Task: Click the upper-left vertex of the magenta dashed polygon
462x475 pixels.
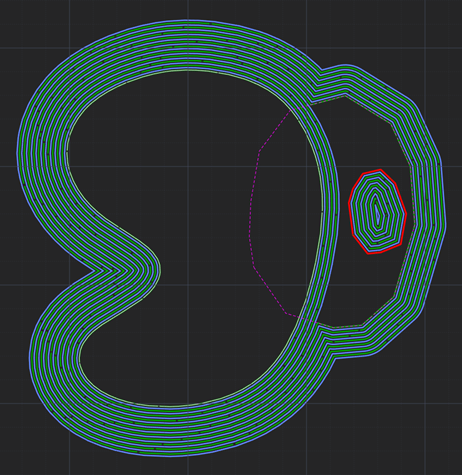Action: coord(260,150)
